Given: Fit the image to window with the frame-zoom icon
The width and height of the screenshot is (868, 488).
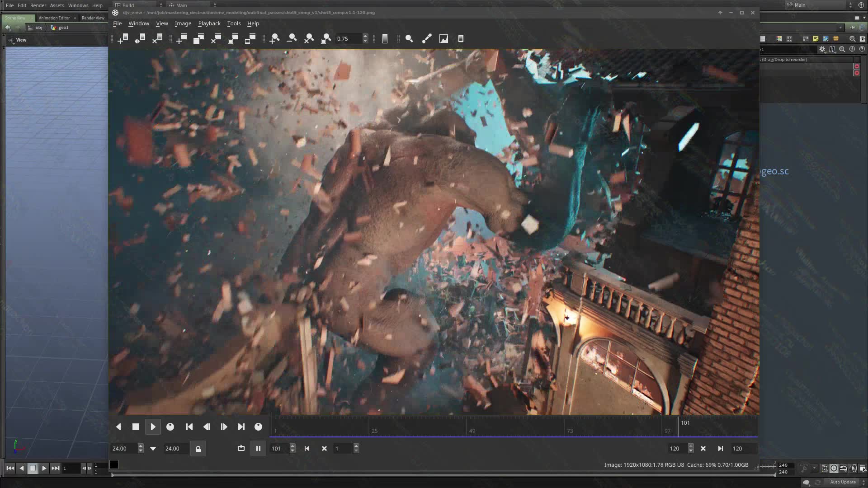Looking at the screenshot, I should coord(326,39).
